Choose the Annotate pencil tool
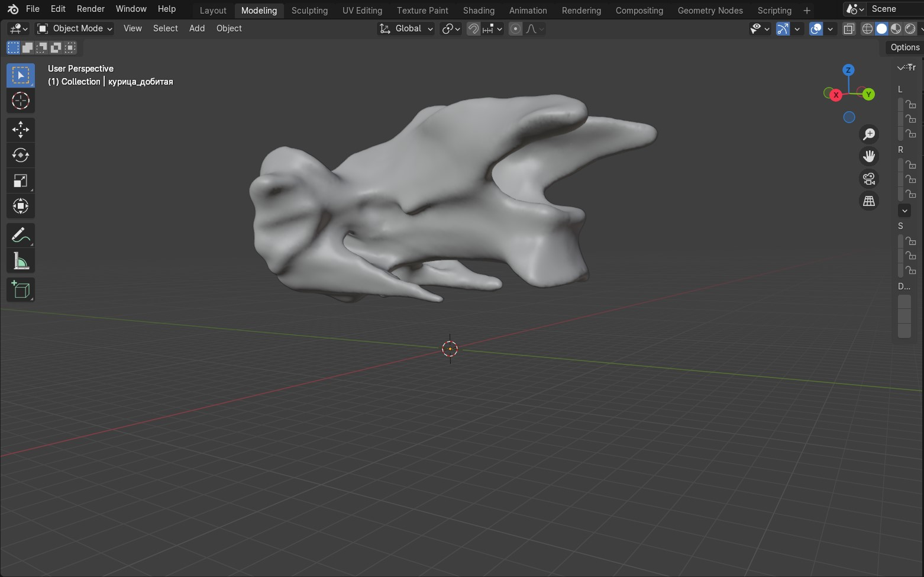924x577 pixels. (21, 236)
